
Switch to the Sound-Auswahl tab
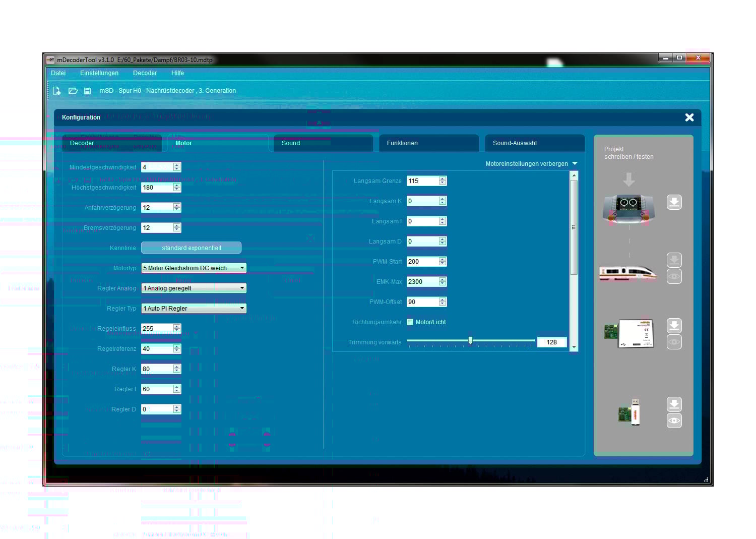[x=534, y=143]
